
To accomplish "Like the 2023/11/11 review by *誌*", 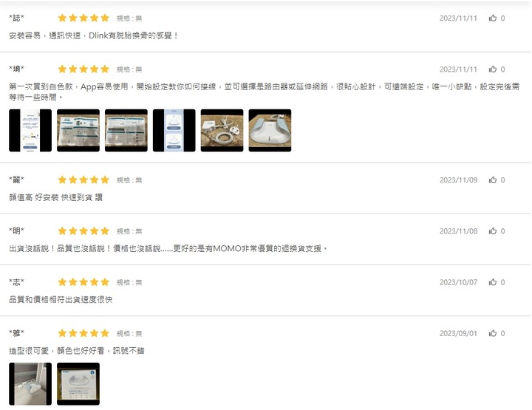I will point(493,18).
